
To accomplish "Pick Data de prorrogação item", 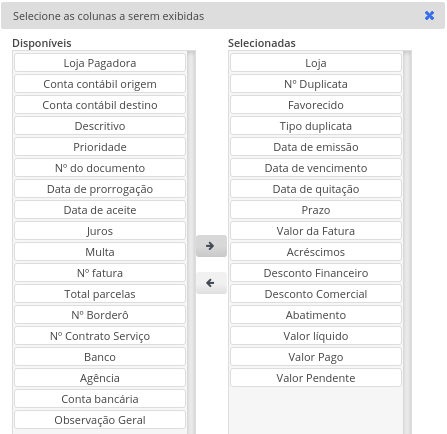I will tap(100, 189).
